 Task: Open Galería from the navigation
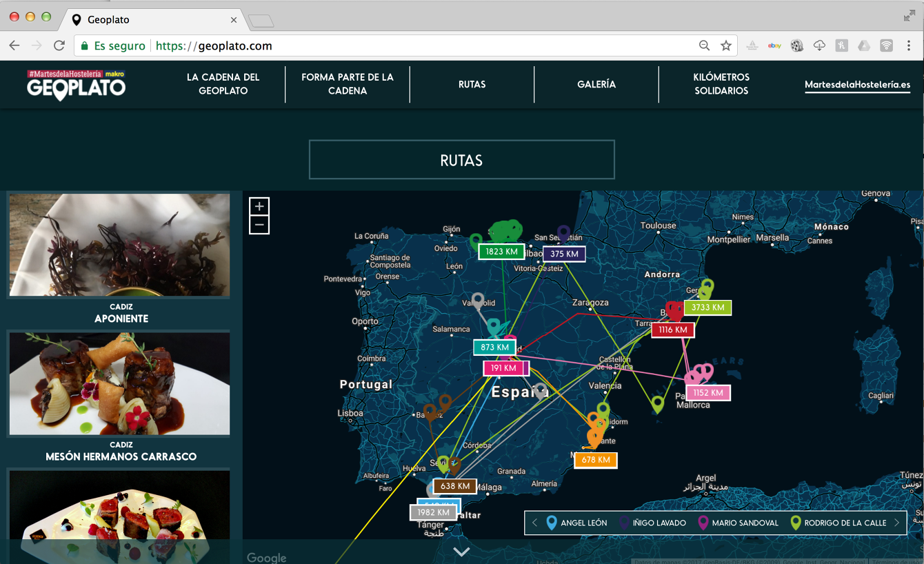[x=596, y=84]
